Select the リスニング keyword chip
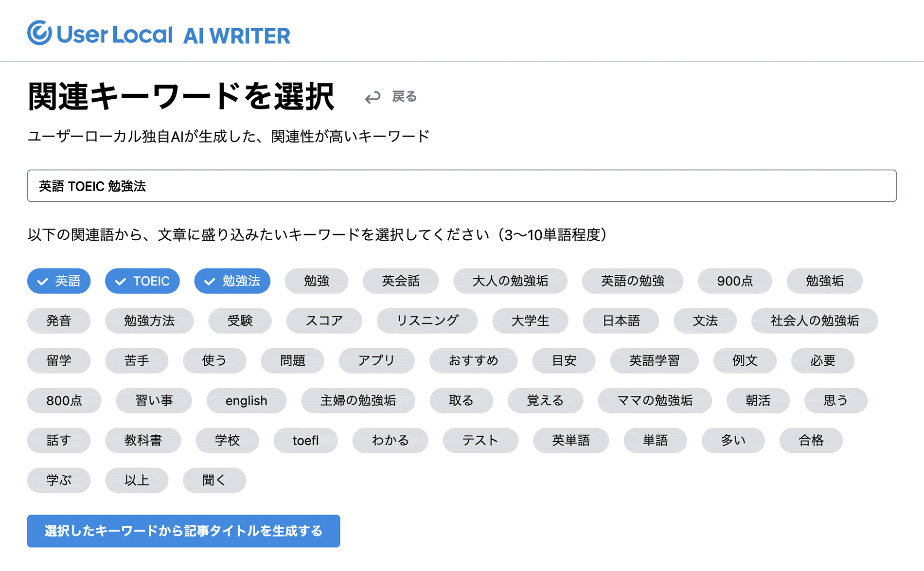This screenshot has height=571, width=924. 427,321
